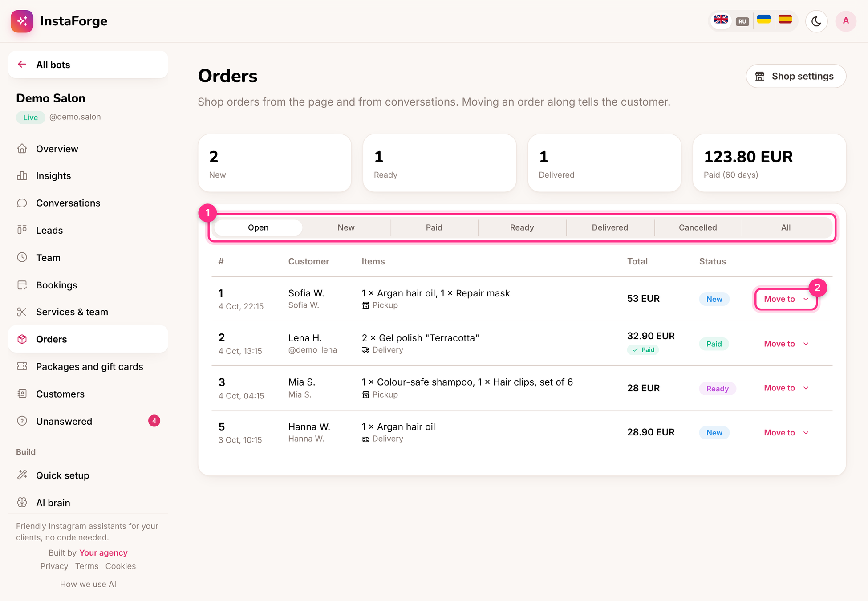Click the AI brain icon
Viewport: 868px width, 601px height.
(22, 502)
